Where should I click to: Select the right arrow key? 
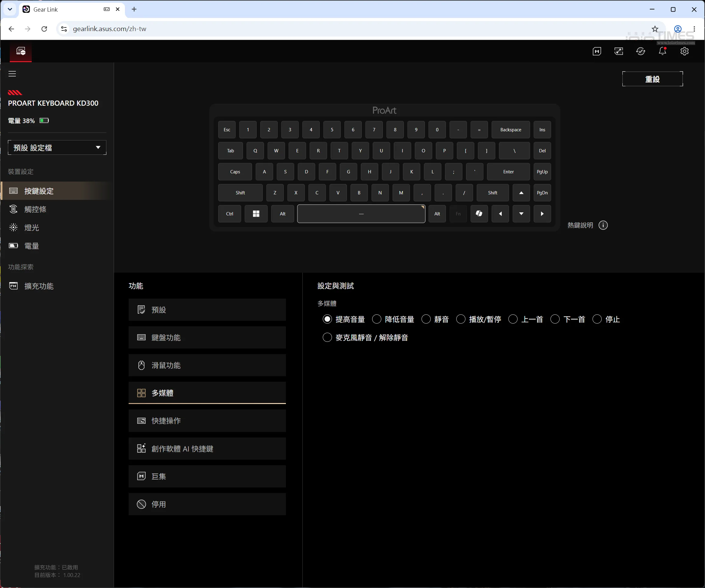coord(542,214)
